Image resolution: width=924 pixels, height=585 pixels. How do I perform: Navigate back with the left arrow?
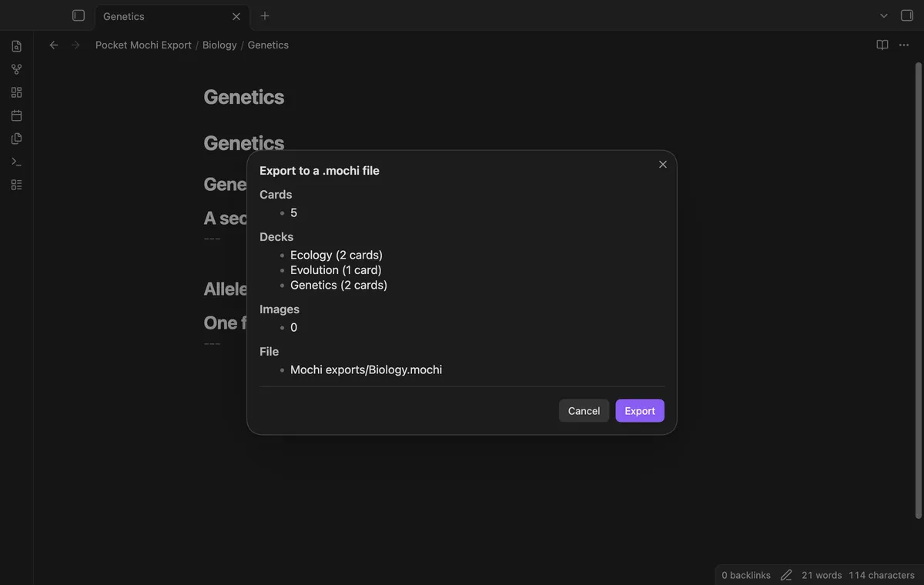click(54, 45)
